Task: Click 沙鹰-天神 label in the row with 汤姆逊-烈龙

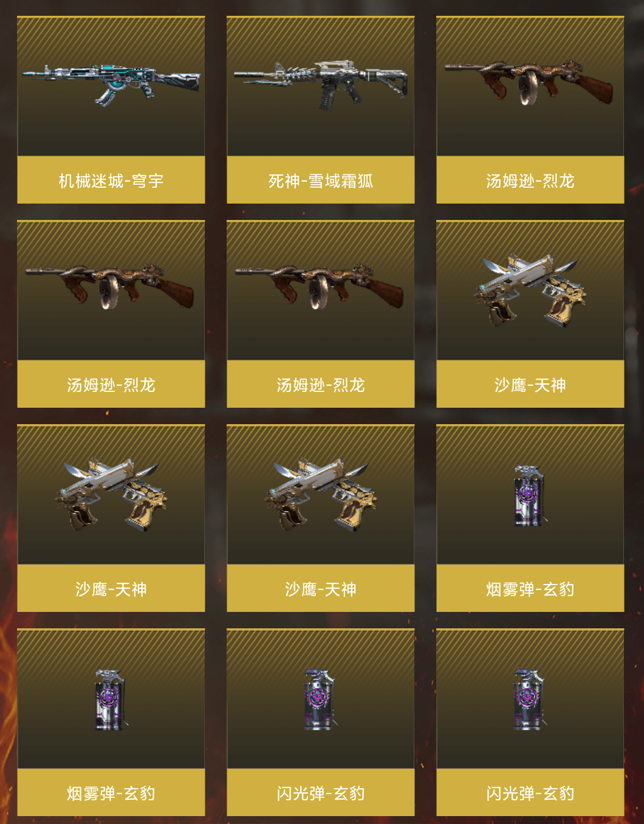Action: tap(530, 385)
